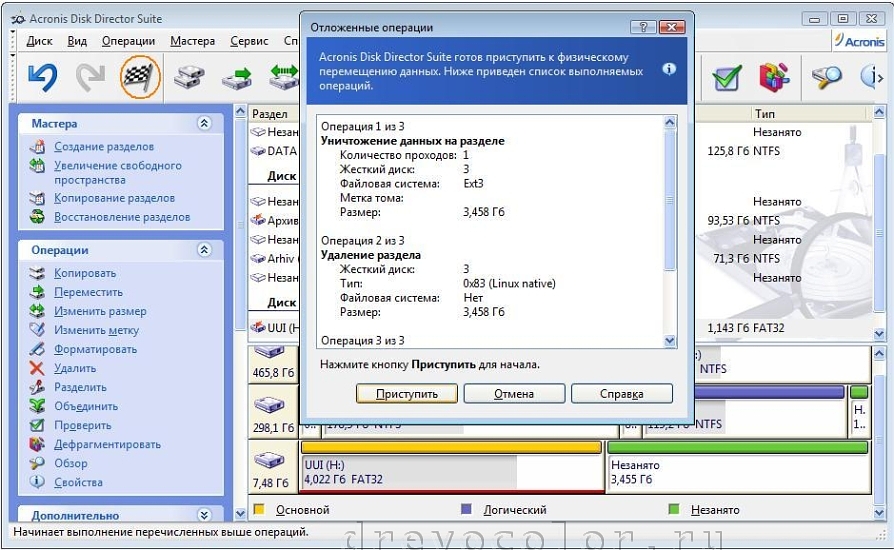Click the icon beside Дефрагментировать in sidebar
Image resolution: width=894 pixels, height=550 pixels.
tap(37, 444)
